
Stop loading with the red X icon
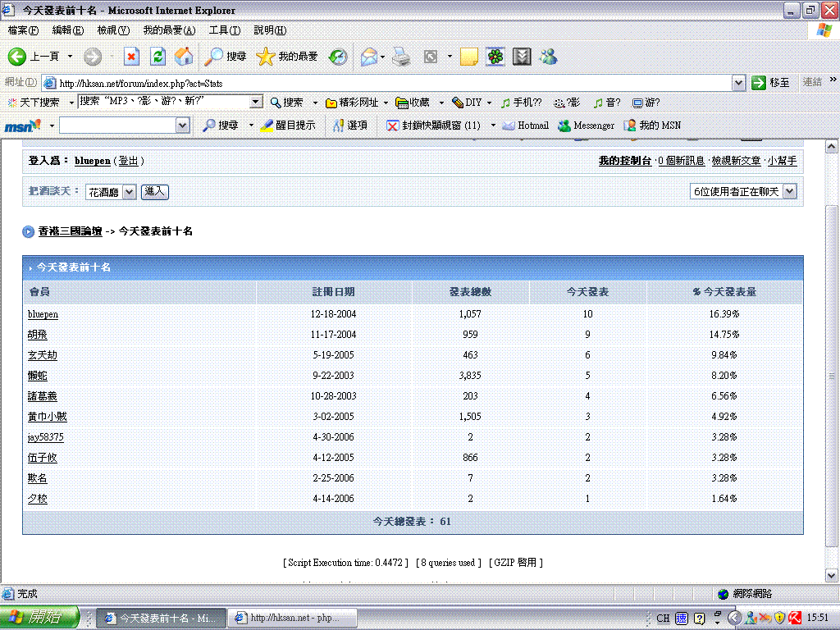[x=131, y=57]
